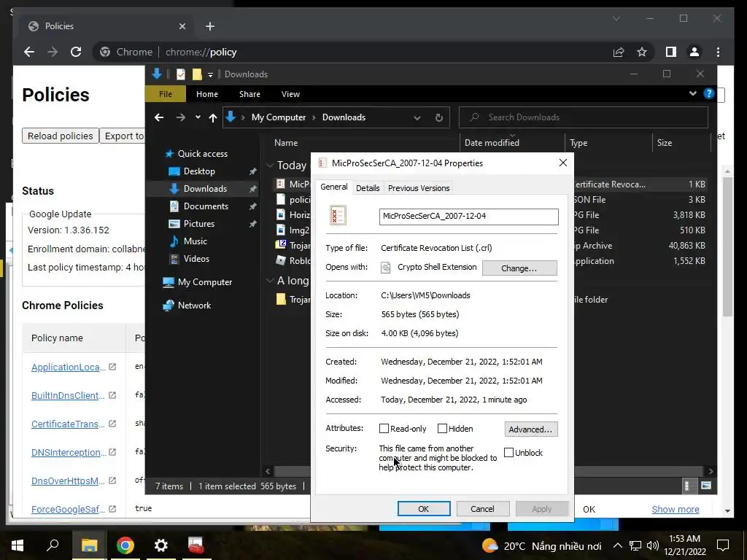The image size is (747, 560).
Task: Switch to Details tab in Properties
Action: pos(368,188)
